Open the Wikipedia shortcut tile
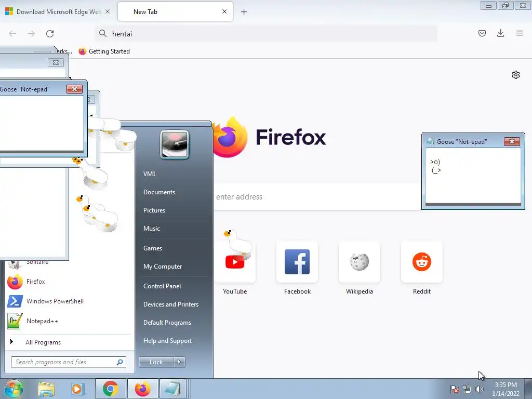Image resolution: width=532 pixels, height=399 pixels. 360,268
